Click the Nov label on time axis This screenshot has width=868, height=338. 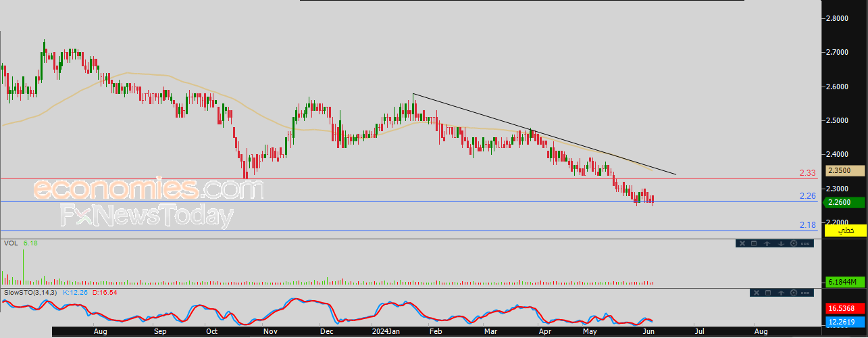pyautogui.click(x=270, y=332)
